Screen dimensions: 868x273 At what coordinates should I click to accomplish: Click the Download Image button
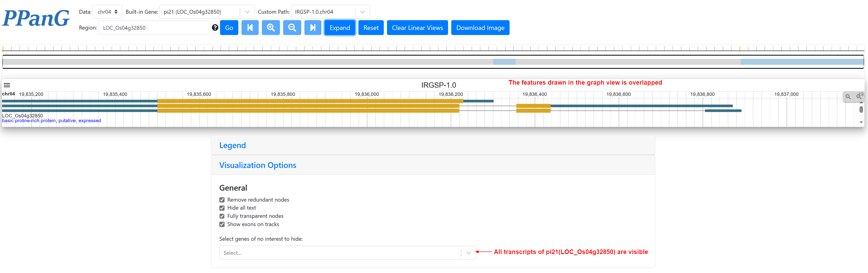(x=480, y=28)
